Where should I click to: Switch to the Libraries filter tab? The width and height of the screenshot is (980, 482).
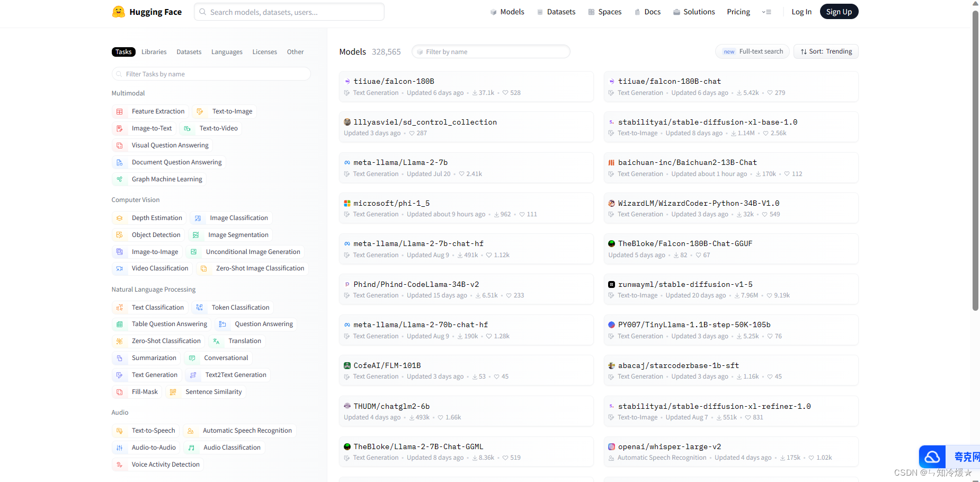pyautogui.click(x=154, y=52)
